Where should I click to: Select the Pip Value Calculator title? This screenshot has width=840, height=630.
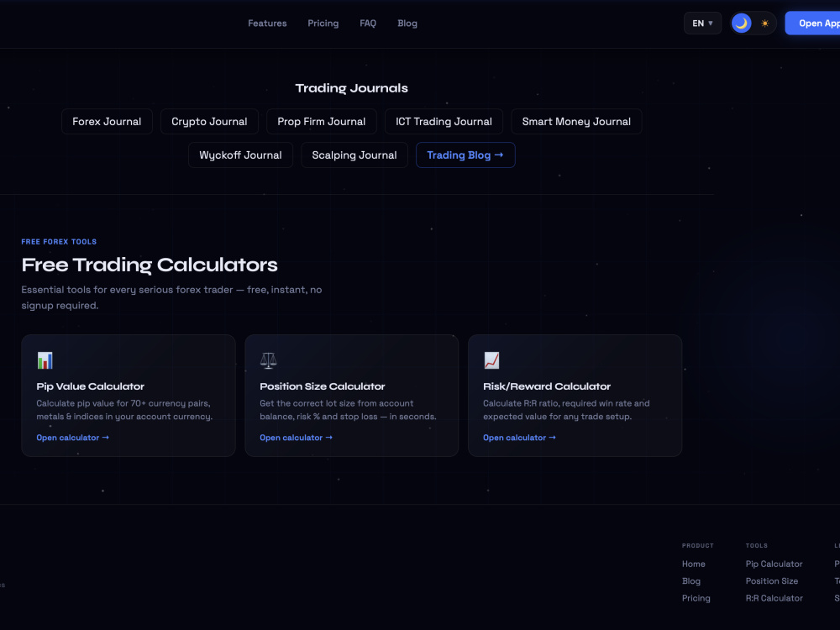click(x=91, y=386)
